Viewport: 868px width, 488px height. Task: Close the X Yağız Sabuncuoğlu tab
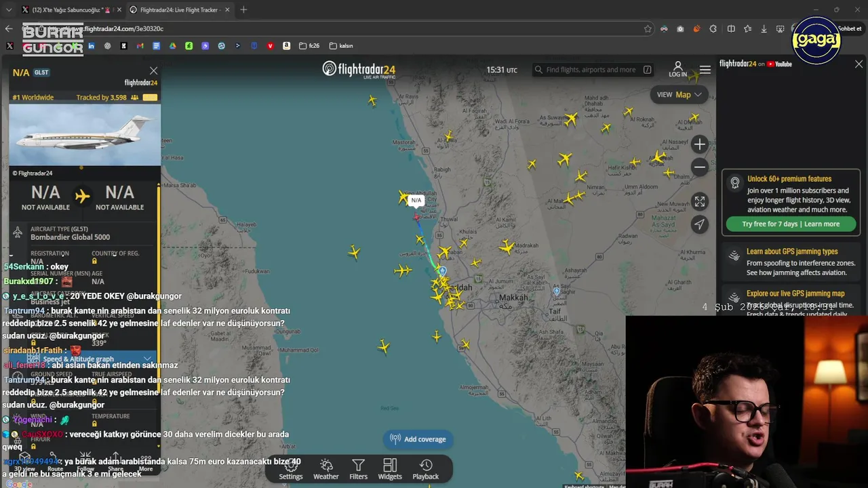coord(118,9)
